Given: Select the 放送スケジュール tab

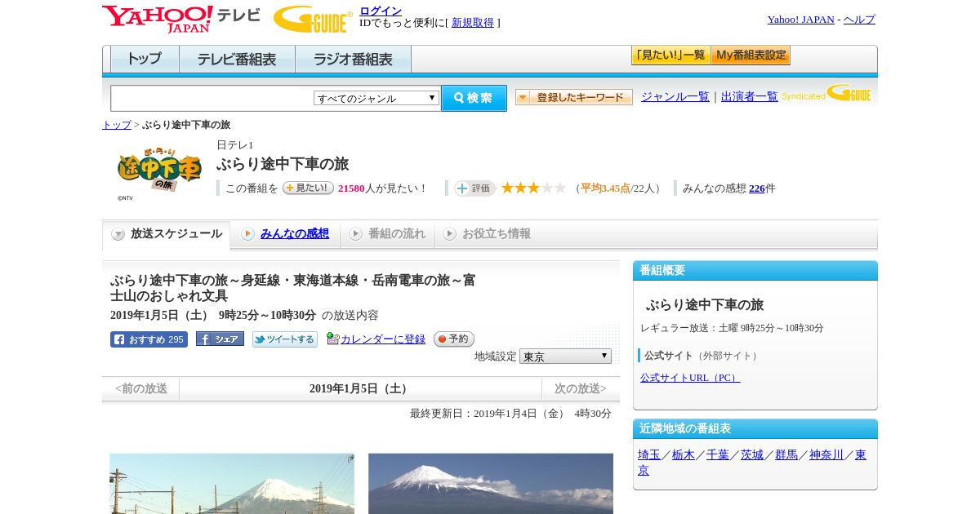Looking at the screenshot, I should 167,234.
